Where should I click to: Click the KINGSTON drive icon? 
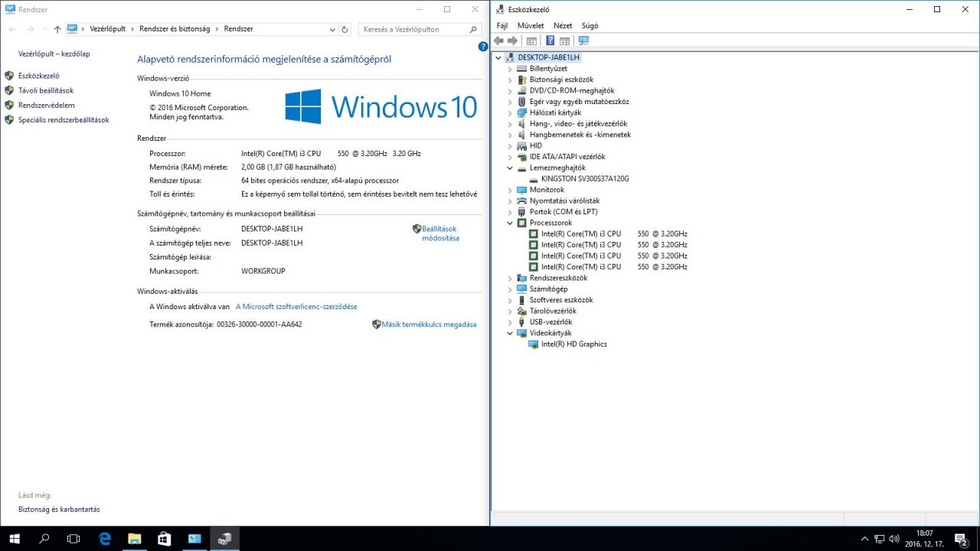pyautogui.click(x=534, y=178)
